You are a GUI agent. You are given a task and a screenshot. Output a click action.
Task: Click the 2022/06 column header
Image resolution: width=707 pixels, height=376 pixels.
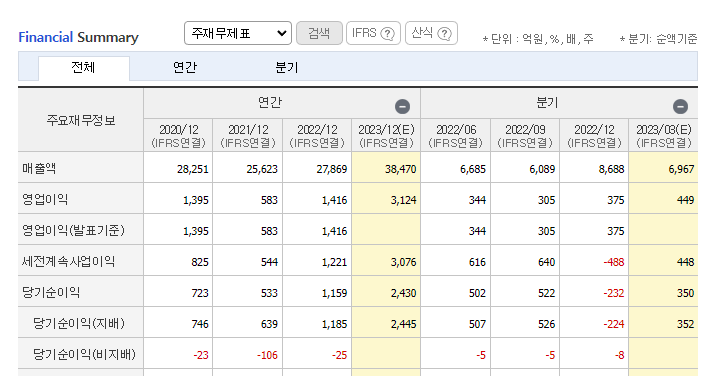coord(455,136)
